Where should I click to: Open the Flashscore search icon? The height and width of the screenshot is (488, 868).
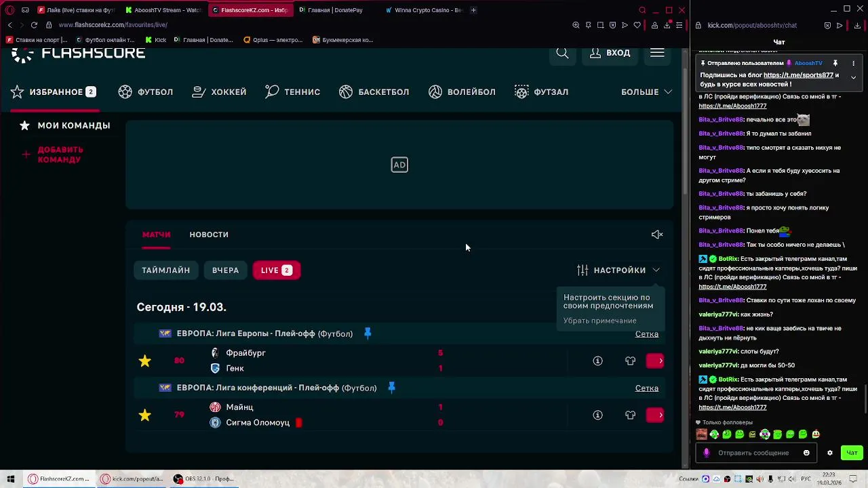[x=562, y=53]
